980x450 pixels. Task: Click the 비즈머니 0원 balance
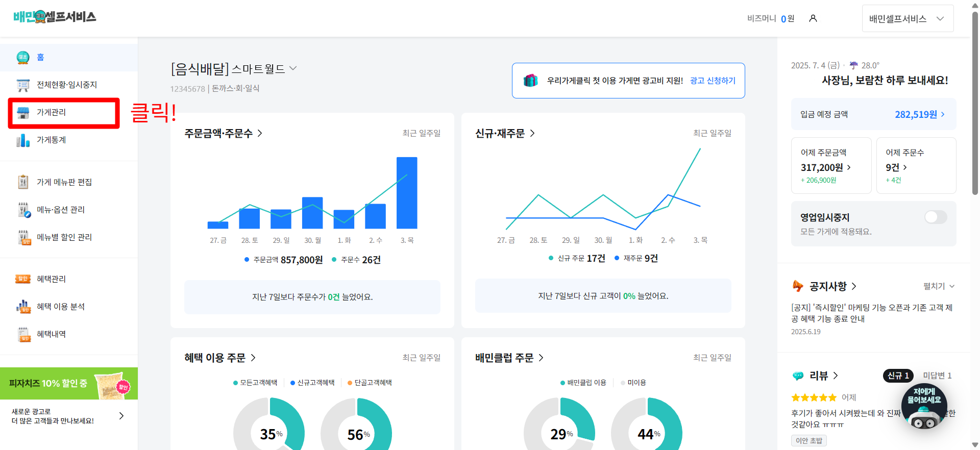pos(771,18)
